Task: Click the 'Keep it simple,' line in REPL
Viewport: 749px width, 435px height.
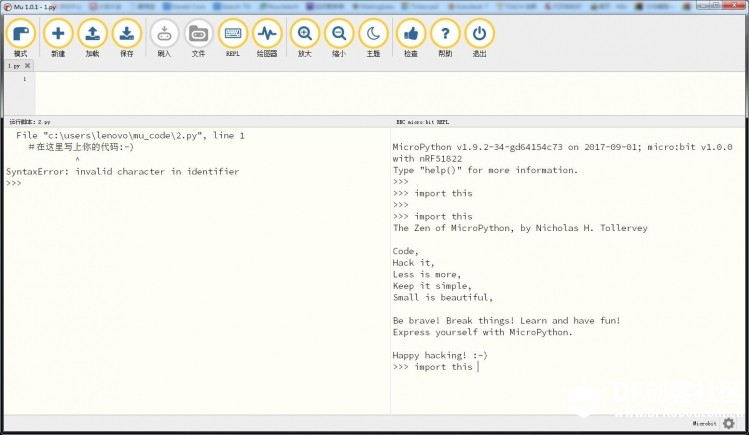Action: click(432, 286)
